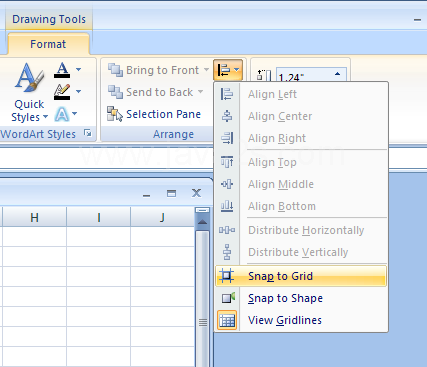
Task: Click the Text Fill letter A icon
Action: pyautogui.click(x=62, y=70)
